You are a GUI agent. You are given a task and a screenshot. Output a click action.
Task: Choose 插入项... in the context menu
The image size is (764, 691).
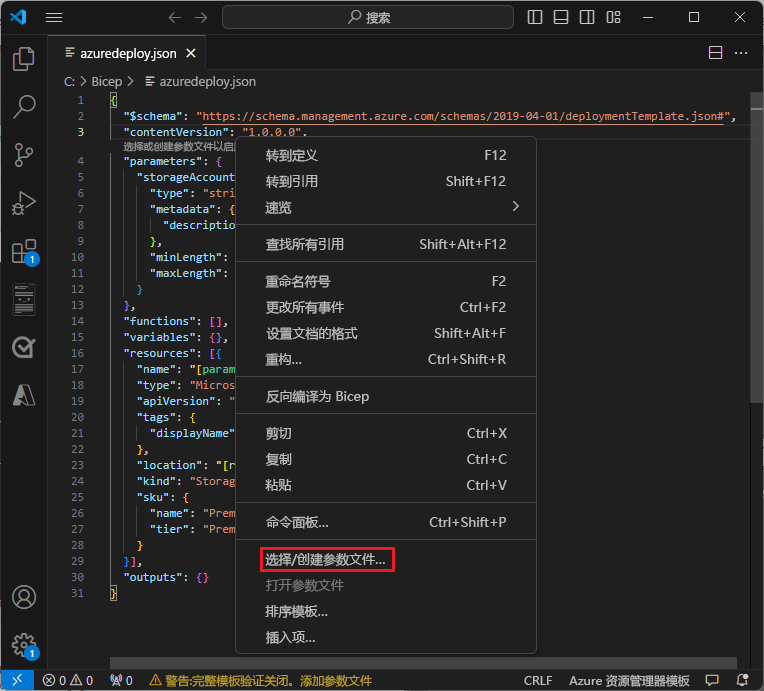(x=386, y=637)
